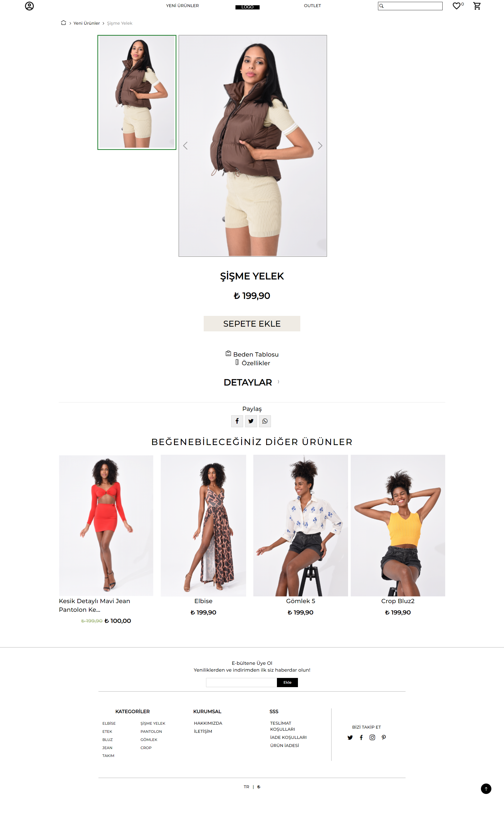
Task: Select the vest product thumbnail
Action: (x=137, y=92)
